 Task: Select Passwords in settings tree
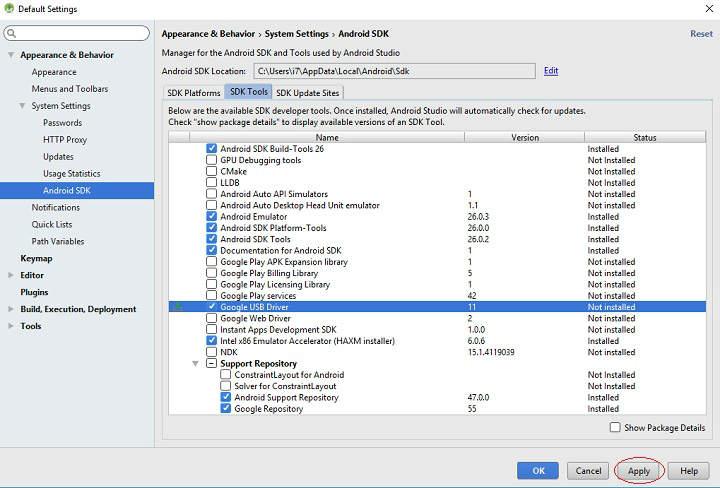point(62,123)
